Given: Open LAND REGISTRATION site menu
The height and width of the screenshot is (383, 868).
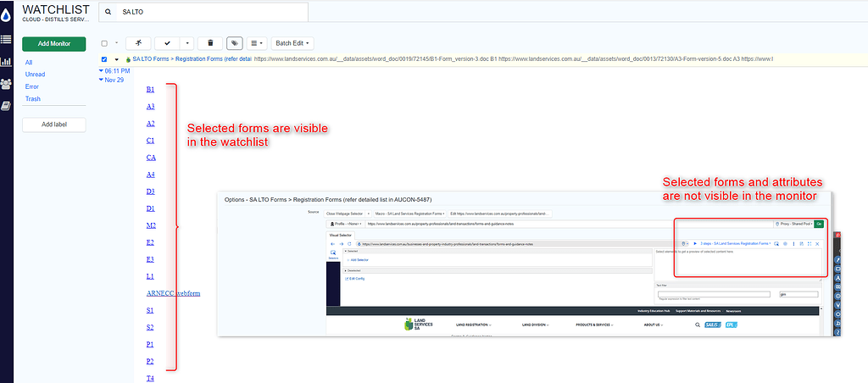Looking at the screenshot, I should pyautogui.click(x=474, y=325).
